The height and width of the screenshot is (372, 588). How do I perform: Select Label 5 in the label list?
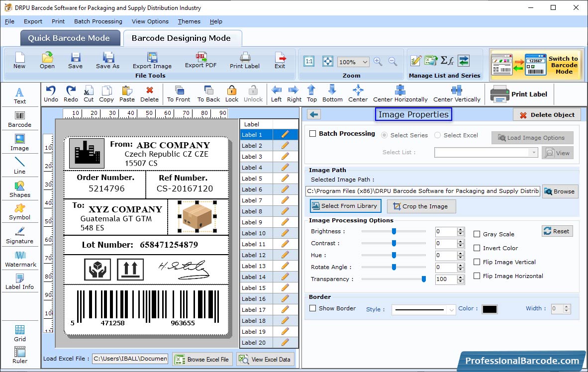(x=269, y=179)
